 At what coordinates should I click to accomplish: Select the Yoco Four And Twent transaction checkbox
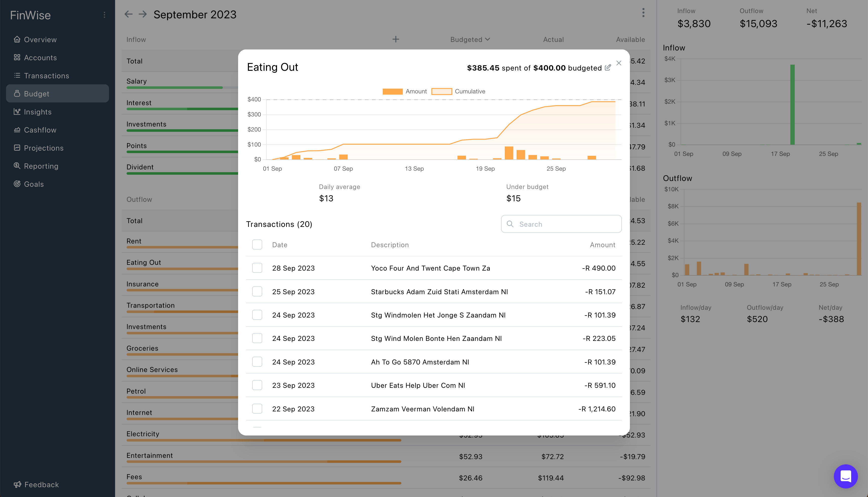(257, 268)
